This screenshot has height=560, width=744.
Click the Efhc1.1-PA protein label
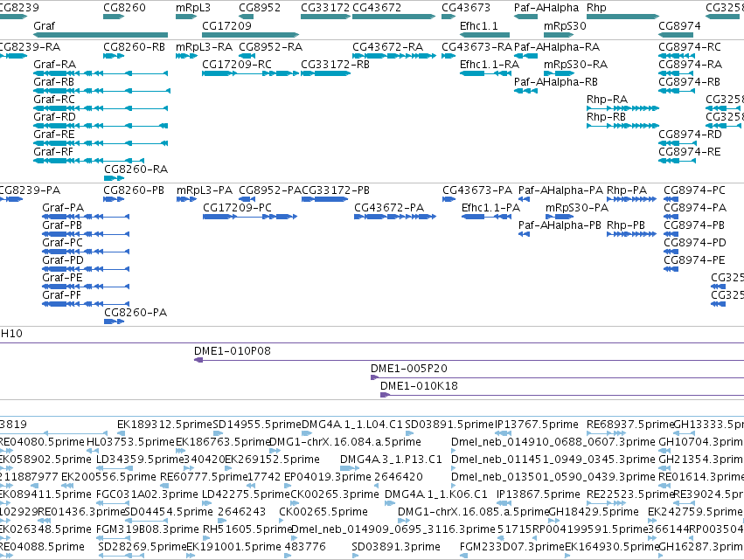click(490, 208)
